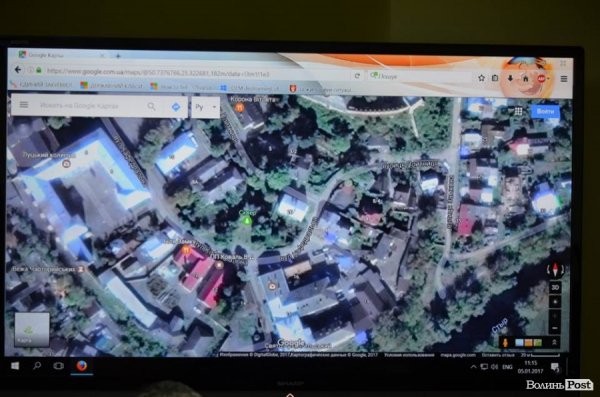Toggle 3D view
The height and width of the screenshot is (397, 600).
coord(555,287)
